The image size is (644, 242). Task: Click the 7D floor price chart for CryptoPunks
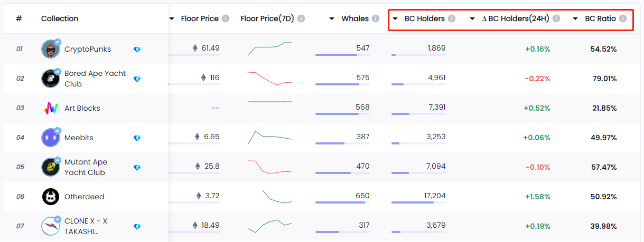pos(269,49)
